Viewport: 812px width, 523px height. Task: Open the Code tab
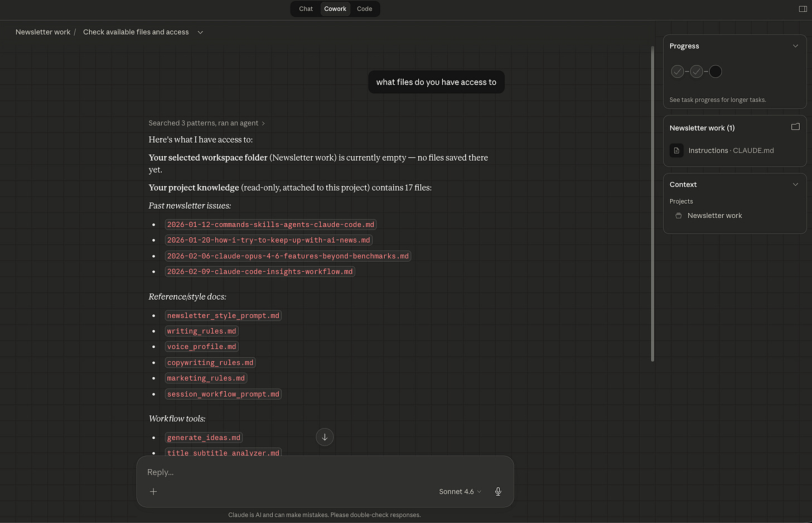[364, 9]
